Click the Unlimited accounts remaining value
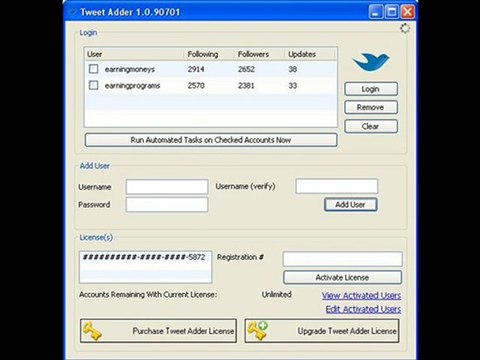 (x=276, y=294)
